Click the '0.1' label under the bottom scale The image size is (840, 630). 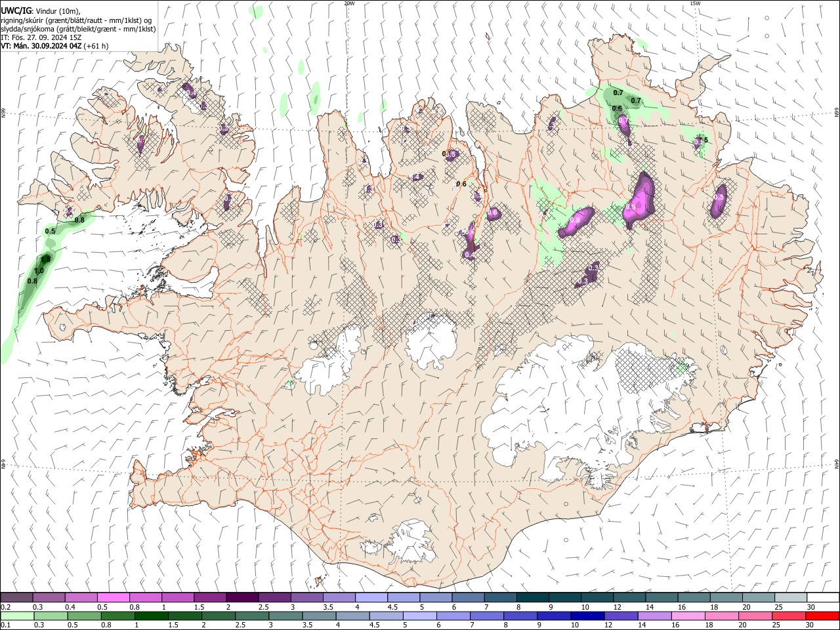(6, 625)
